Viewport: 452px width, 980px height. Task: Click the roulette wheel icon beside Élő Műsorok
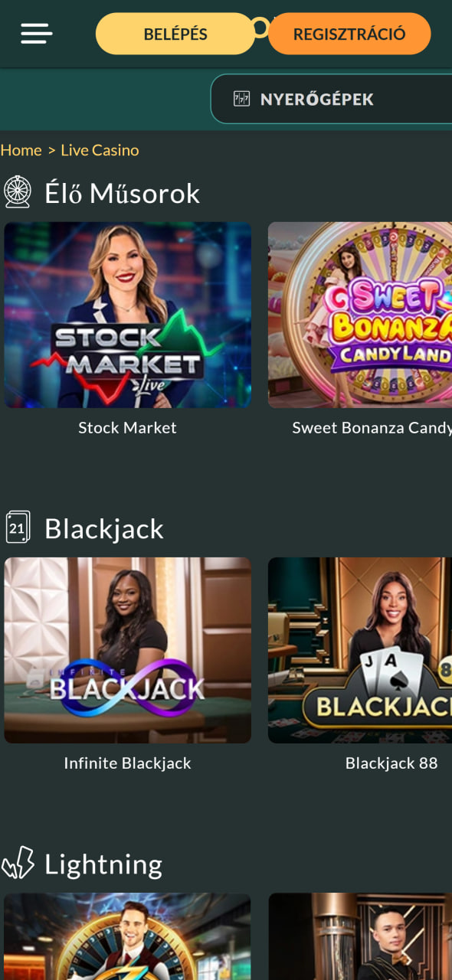point(17,192)
